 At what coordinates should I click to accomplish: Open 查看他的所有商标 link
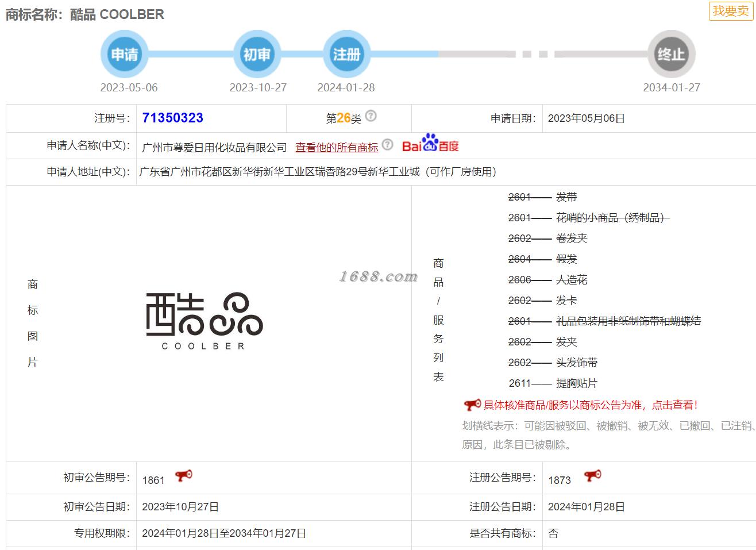tap(337, 147)
